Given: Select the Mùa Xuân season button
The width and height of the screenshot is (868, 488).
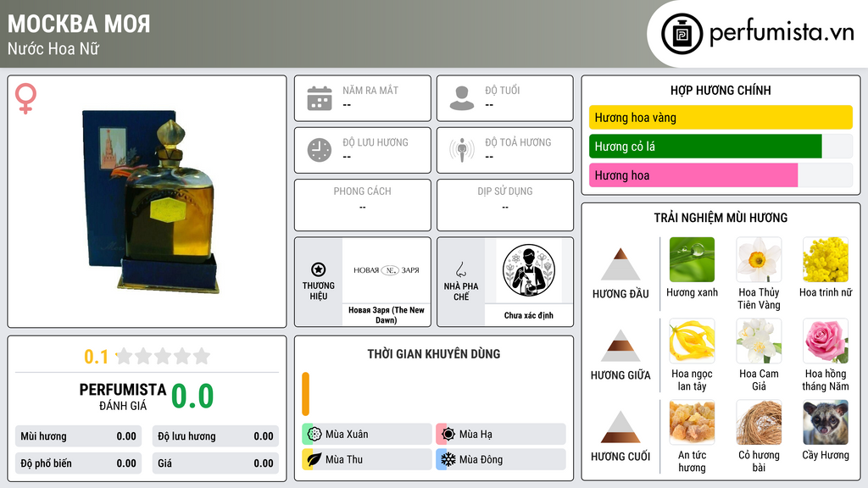Looking at the screenshot, I should 367,434.
